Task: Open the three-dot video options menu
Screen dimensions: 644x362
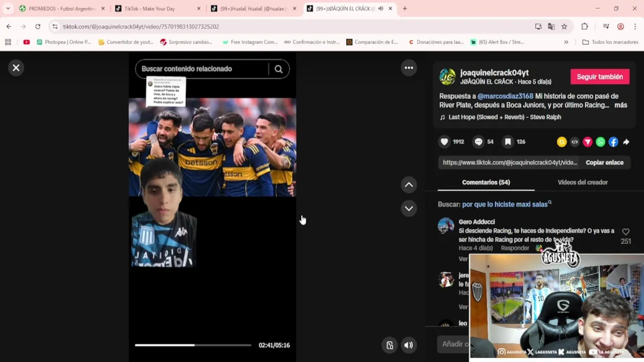Action: click(409, 68)
